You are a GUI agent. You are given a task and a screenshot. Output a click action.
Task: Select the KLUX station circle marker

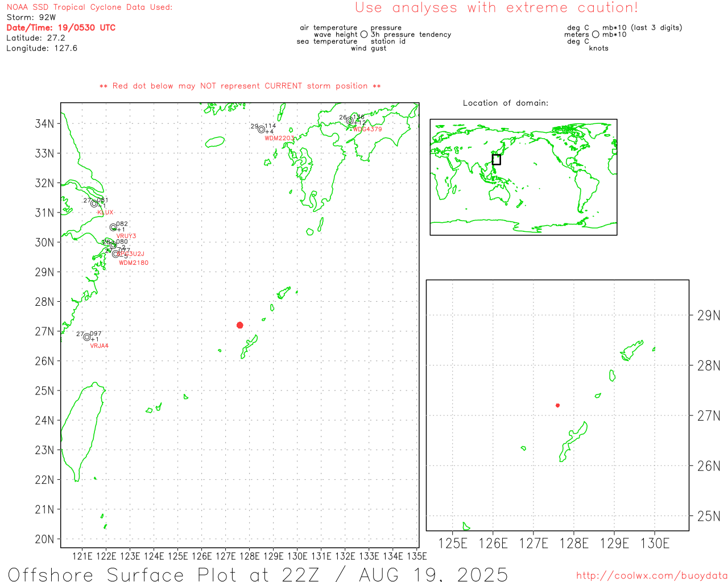point(94,203)
